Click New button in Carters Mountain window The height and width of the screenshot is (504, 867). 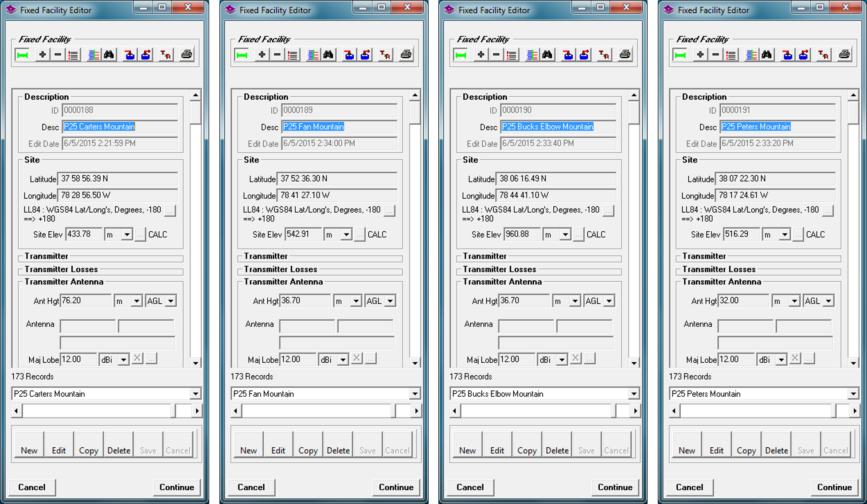29,445
